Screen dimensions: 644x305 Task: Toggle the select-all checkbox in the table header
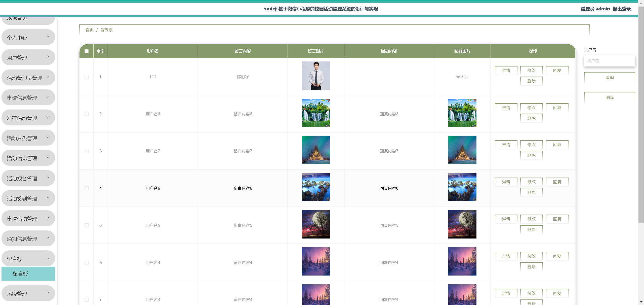point(87,51)
